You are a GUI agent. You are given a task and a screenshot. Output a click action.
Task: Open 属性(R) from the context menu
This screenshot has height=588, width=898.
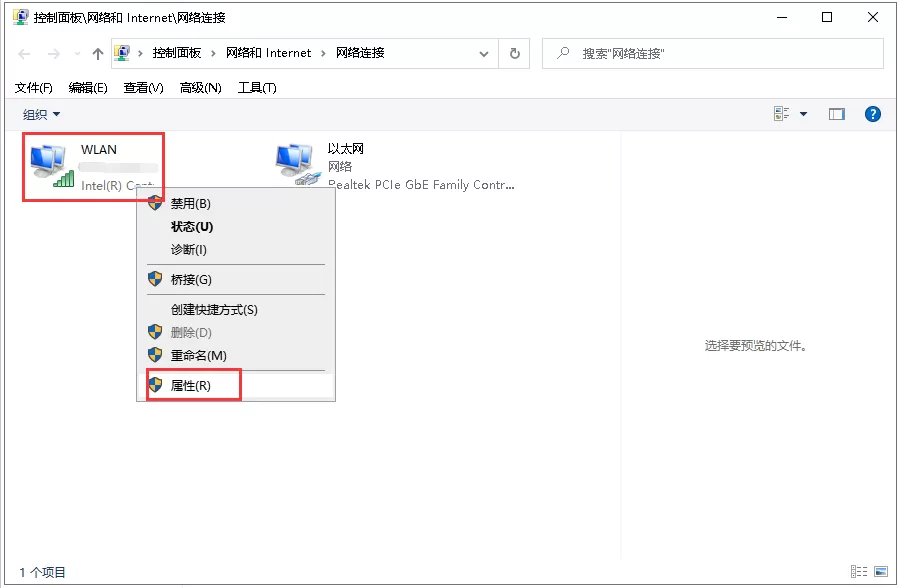click(x=190, y=383)
